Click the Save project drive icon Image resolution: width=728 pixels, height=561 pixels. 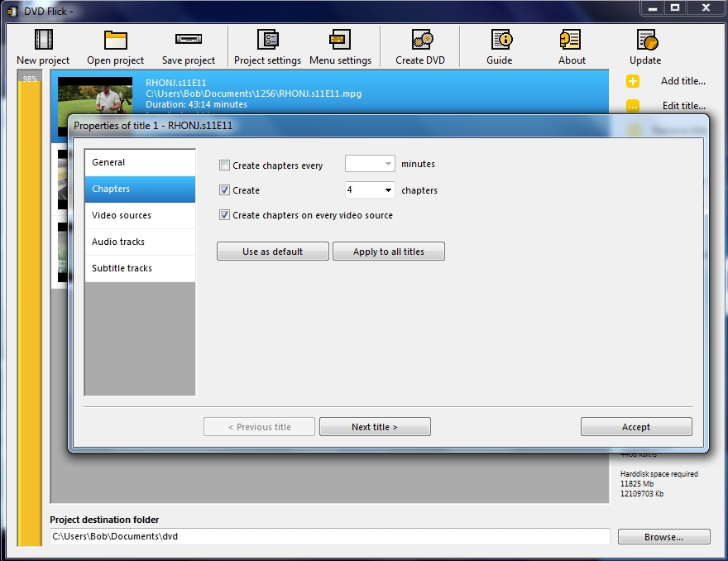point(189,39)
